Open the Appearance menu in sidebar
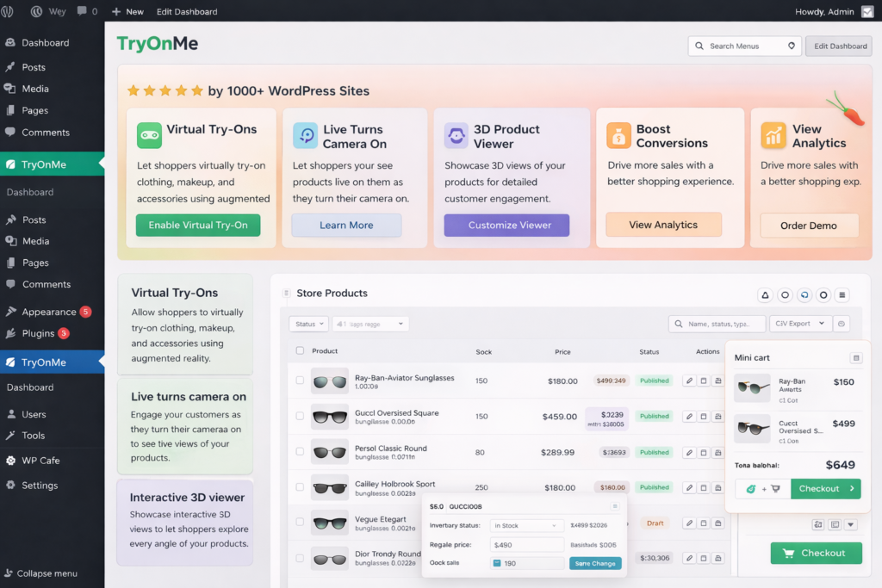This screenshot has height=588, width=882. 49,312
